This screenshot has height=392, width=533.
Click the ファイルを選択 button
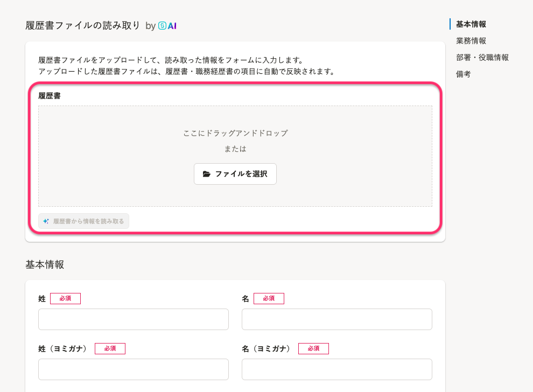[235, 174]
